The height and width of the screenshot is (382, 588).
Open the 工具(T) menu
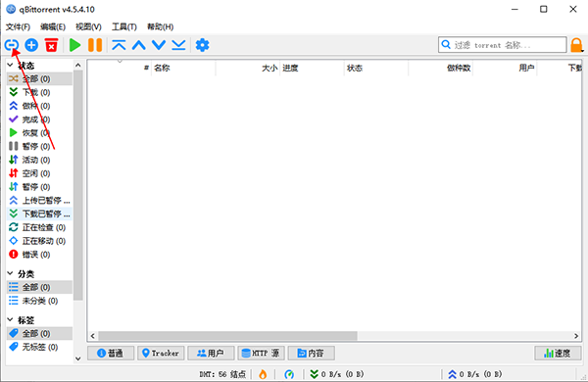(124, 27)
